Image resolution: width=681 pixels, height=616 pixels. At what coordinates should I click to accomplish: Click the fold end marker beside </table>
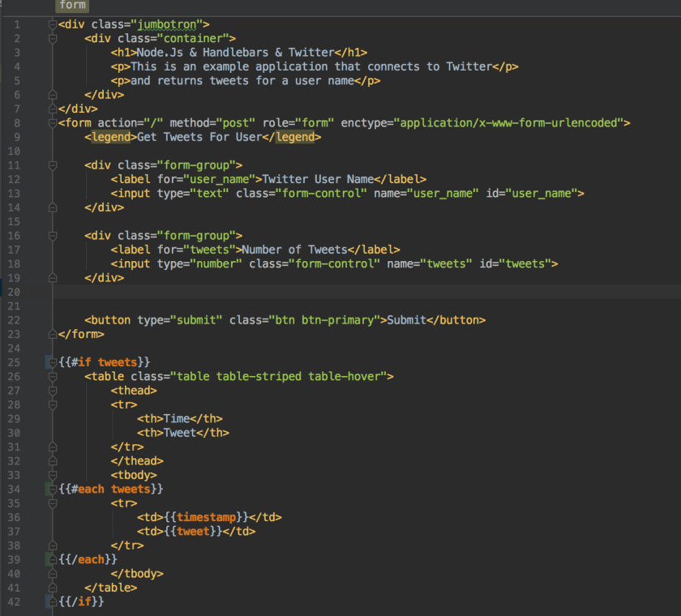coord(52,588)
